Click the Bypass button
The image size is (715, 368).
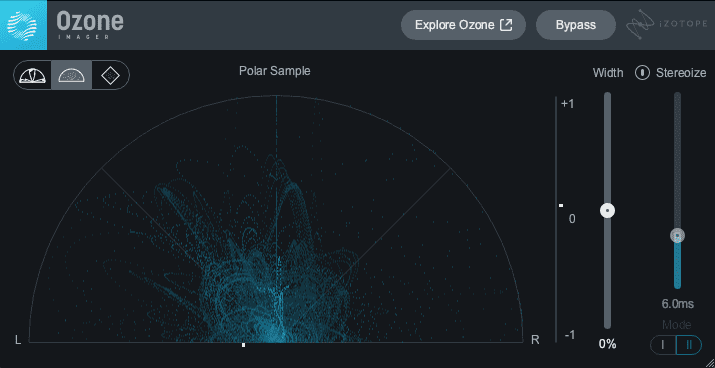tap(575, 25)
